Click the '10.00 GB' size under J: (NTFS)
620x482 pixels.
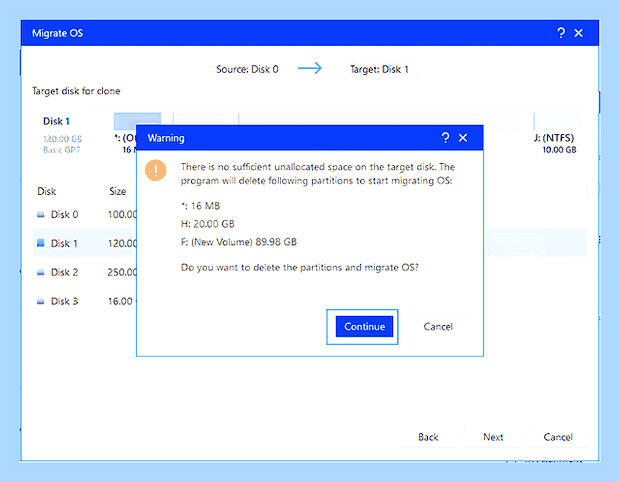tap(559, 149)
